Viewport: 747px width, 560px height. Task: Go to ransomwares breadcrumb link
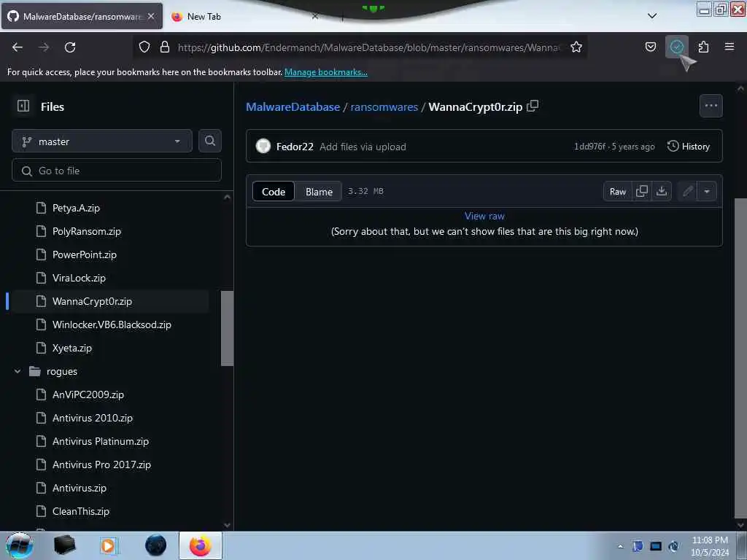click(x=384, y=106)
